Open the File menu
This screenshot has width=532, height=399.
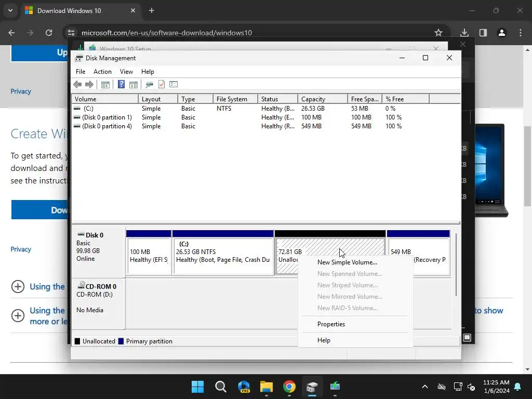pyautogui.click(x=81, y=72)
